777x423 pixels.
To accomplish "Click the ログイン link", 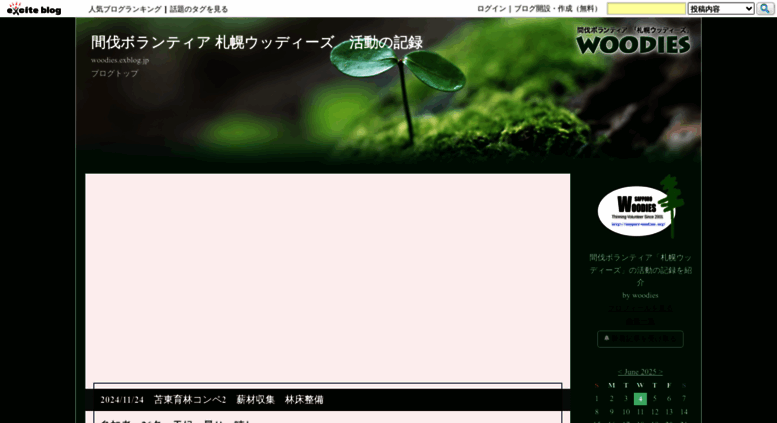I will [x=492, y=8].
